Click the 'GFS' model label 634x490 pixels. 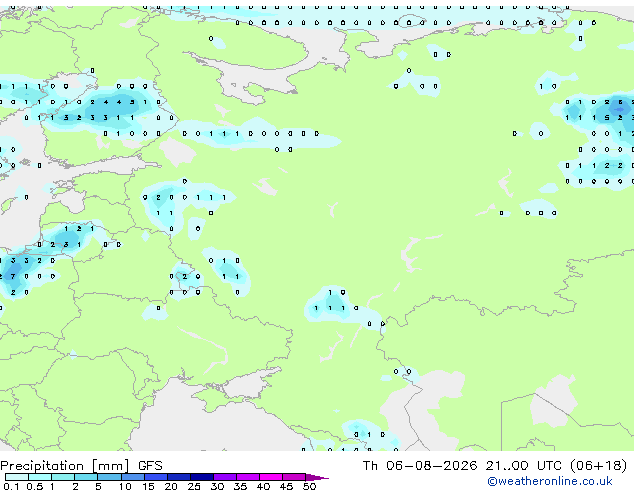(x=150, y=466)
